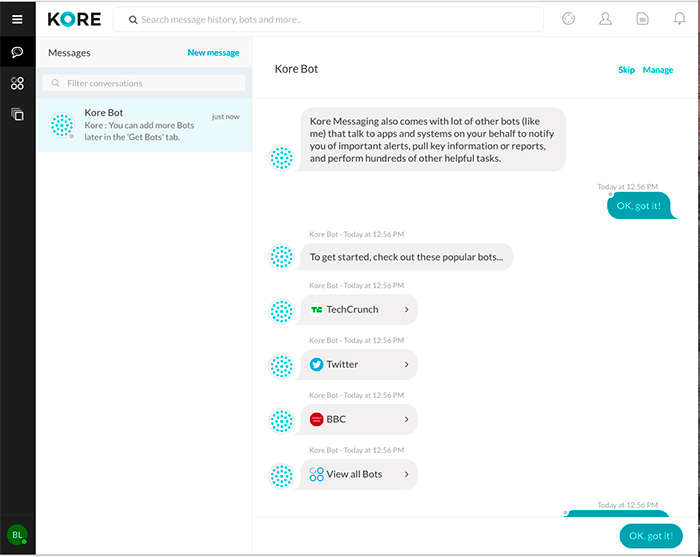Select the BBC bot option
Image resolution: width=700 pixels, height=557 pixels.
coord(359,419)
